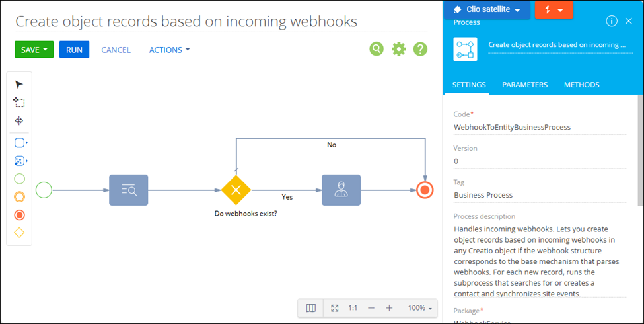The image size is (644, 324).
Task: Click the RUN button
Action: [74, 50]
